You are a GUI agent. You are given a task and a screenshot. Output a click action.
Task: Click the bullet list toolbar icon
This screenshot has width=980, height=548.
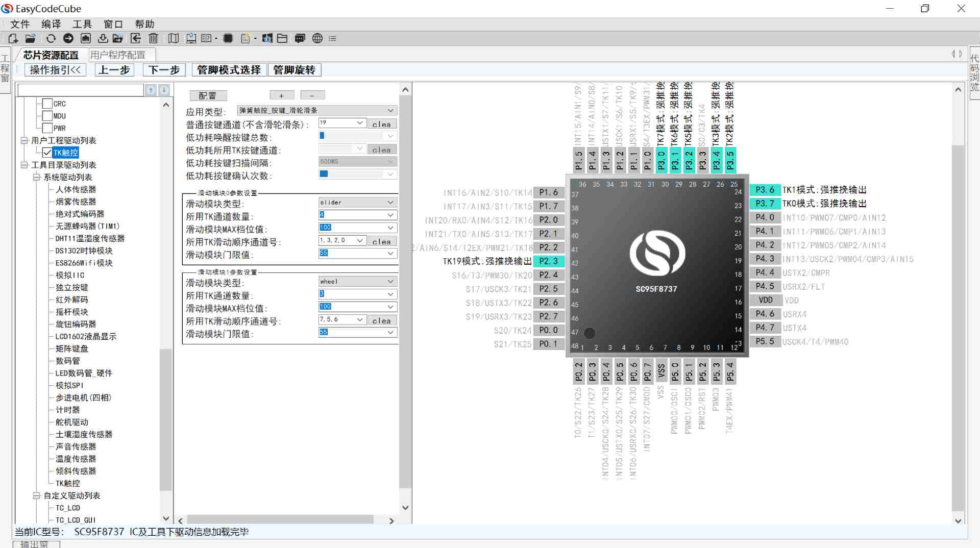[333, 38]
